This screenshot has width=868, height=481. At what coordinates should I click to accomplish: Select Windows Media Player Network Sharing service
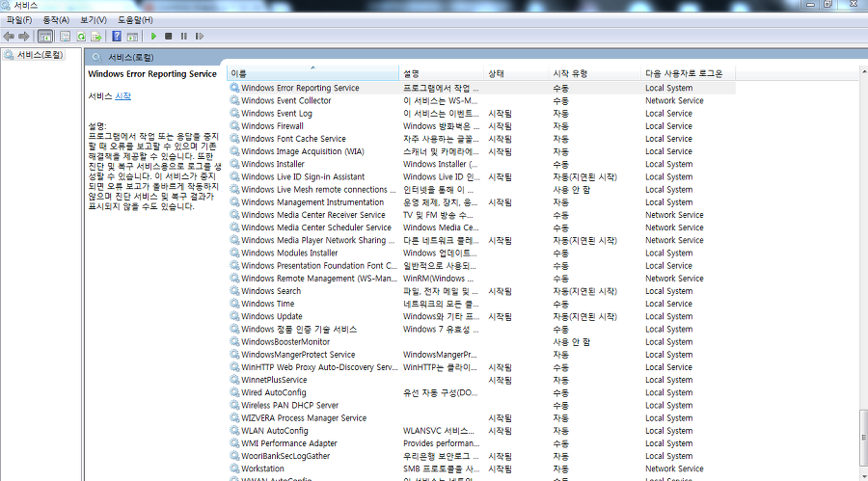click(317, 240)
